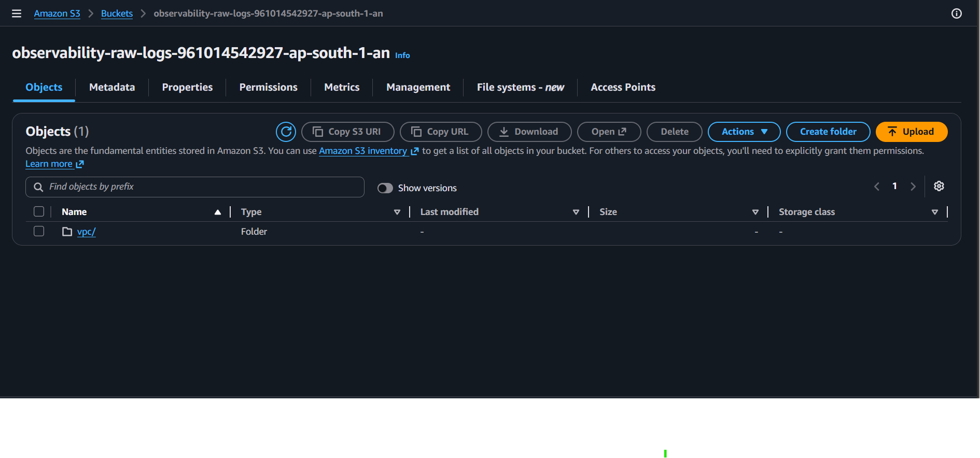Click the Copy S3 URI button
The image size is (980, 458).
(348, 132)
